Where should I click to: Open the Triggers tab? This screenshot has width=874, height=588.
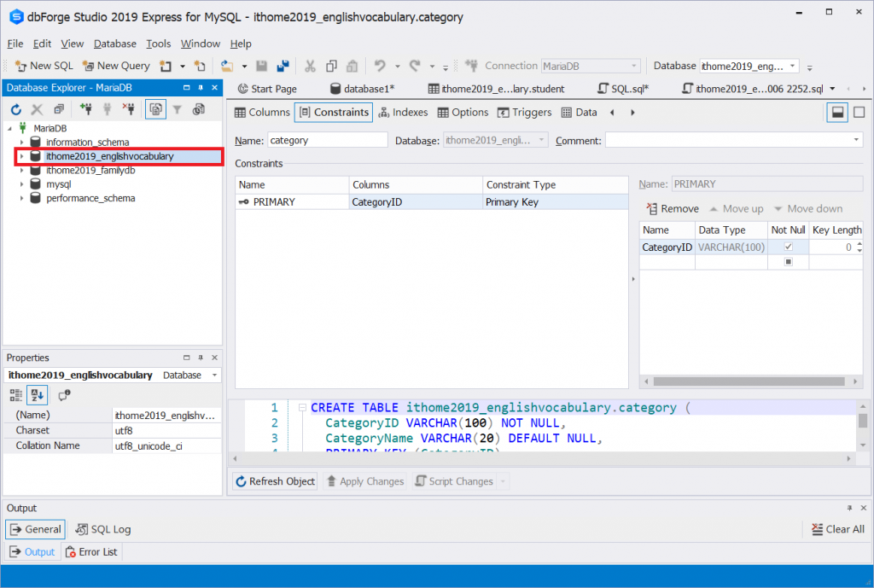[x=525, y=112]
